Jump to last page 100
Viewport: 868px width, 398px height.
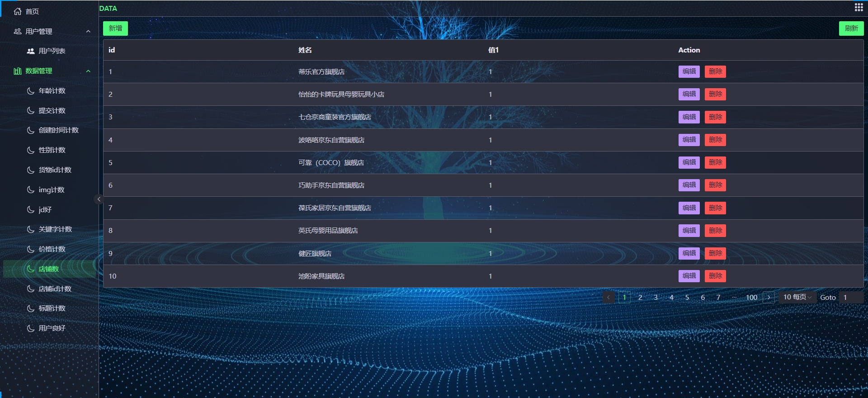(x=751, y=298)
